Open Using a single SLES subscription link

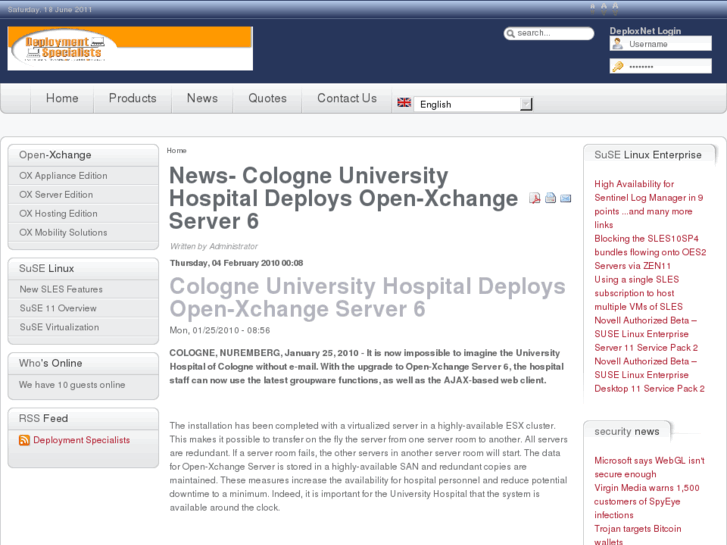[x=638, y=293]
